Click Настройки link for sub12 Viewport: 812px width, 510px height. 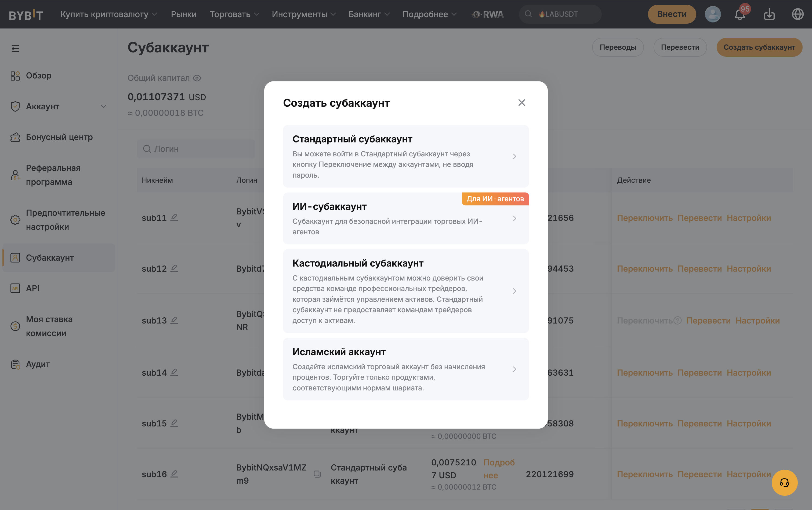coord(749,268)
